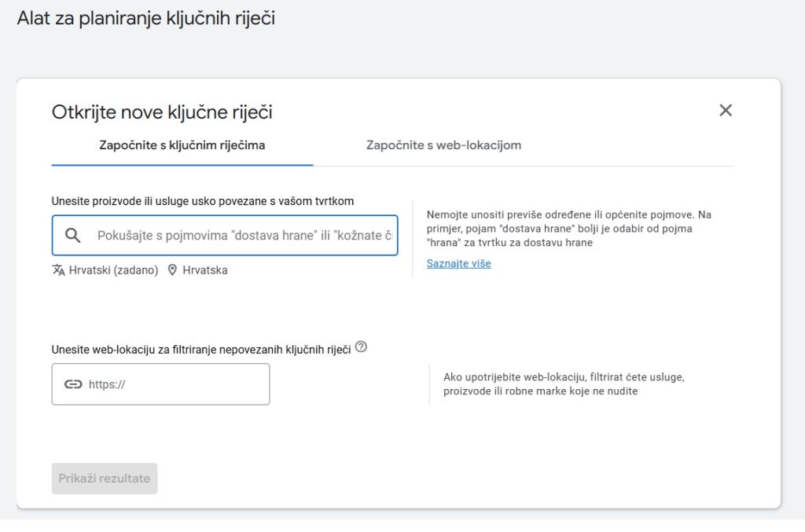Click the label Unesite web-lokaciju za filtriranje
Screen dimensions: 805x532
(200, 350)
